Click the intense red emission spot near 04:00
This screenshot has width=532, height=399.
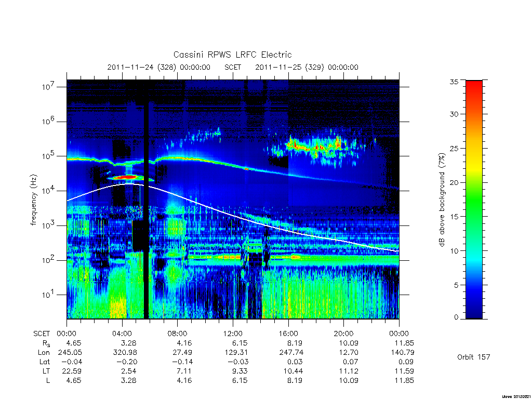point(126,177)
